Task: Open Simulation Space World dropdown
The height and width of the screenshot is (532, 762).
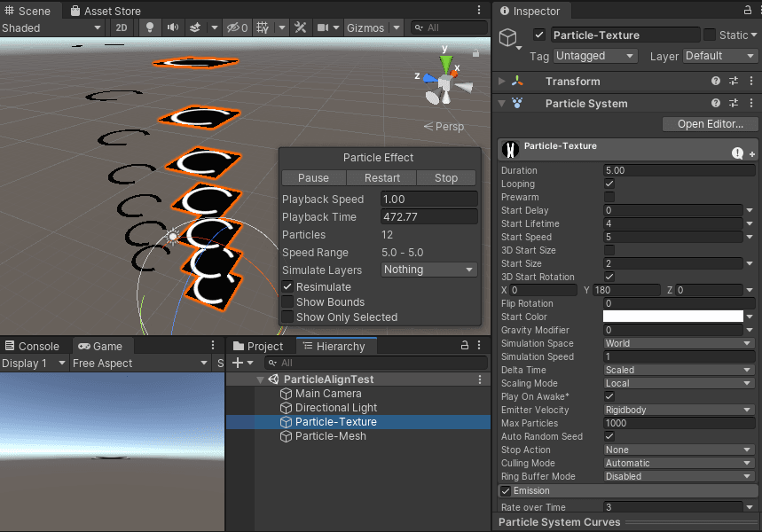Action: [x=679, y=343]
